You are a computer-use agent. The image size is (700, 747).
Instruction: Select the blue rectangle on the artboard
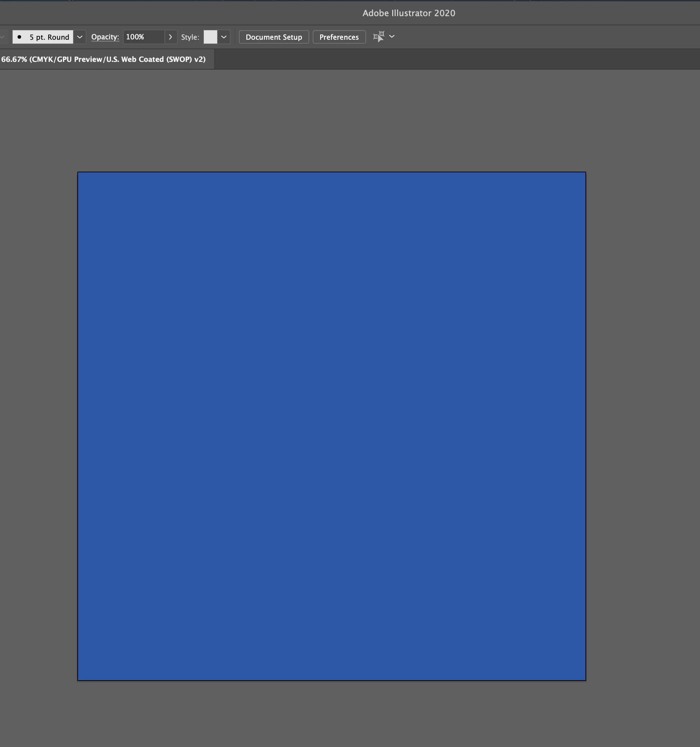click(331, 426)
